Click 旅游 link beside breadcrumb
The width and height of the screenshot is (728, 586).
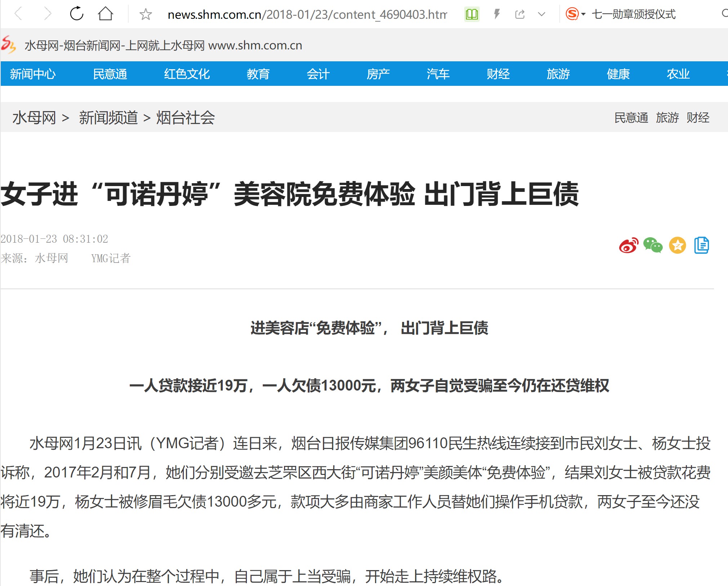coord(667,118)
